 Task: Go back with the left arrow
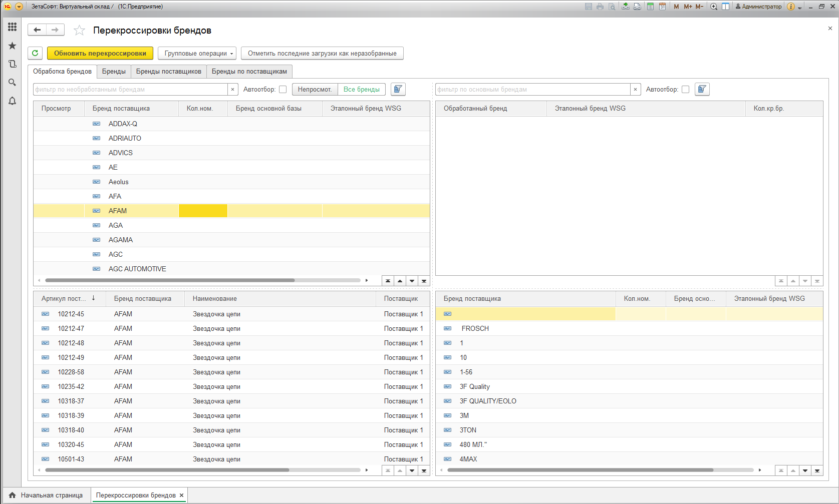pyautogui.click(x=37, y=30)
